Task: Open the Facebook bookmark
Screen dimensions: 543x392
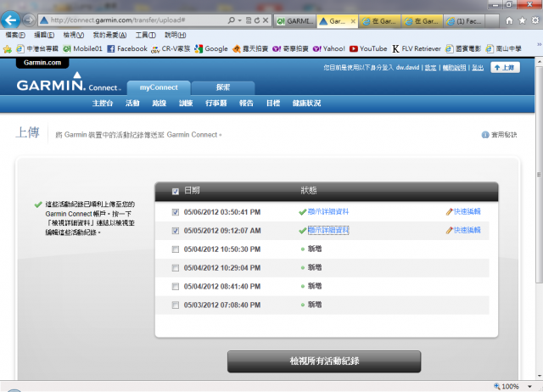Action: 127,49
